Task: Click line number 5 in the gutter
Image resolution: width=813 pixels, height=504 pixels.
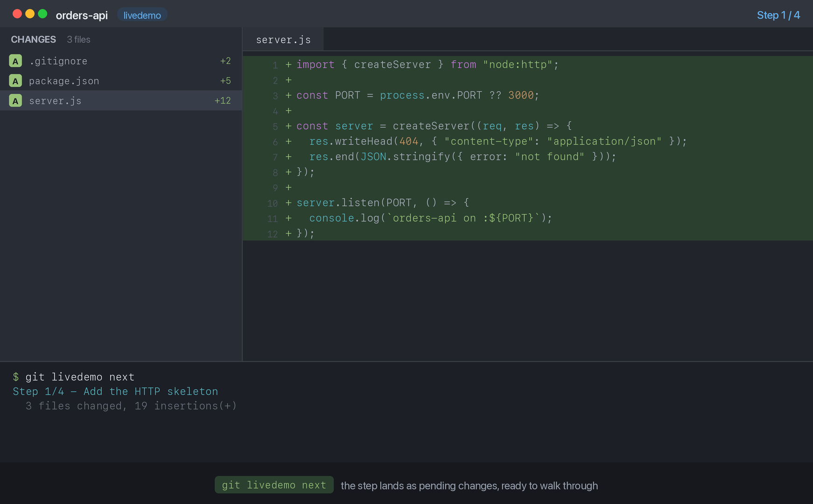Action: (x=275, y=126)
